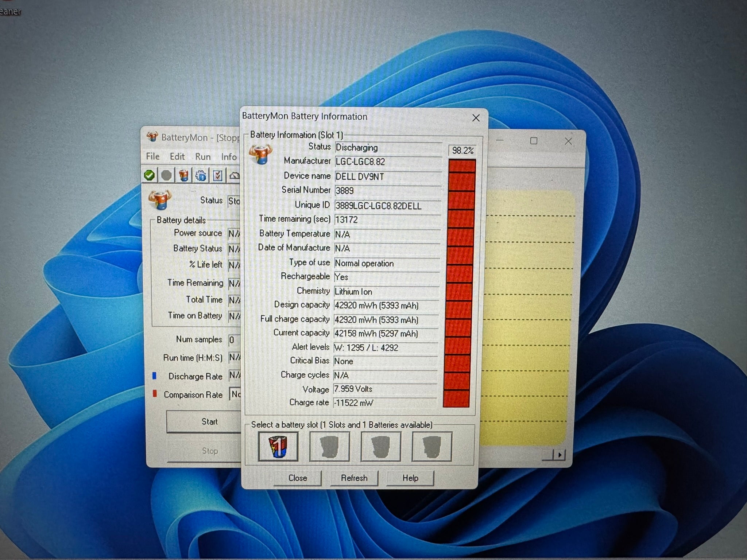The width and height of the screenshot is (747, 560).
Task: Click Type of use value Normal operation
Action: (387, 263)
